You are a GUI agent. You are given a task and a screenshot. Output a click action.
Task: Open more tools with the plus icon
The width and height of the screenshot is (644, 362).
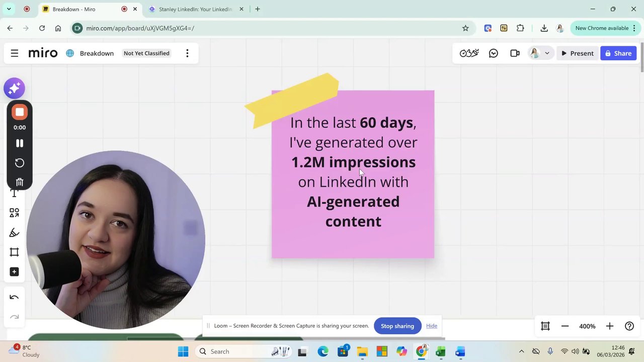[14, 272]
